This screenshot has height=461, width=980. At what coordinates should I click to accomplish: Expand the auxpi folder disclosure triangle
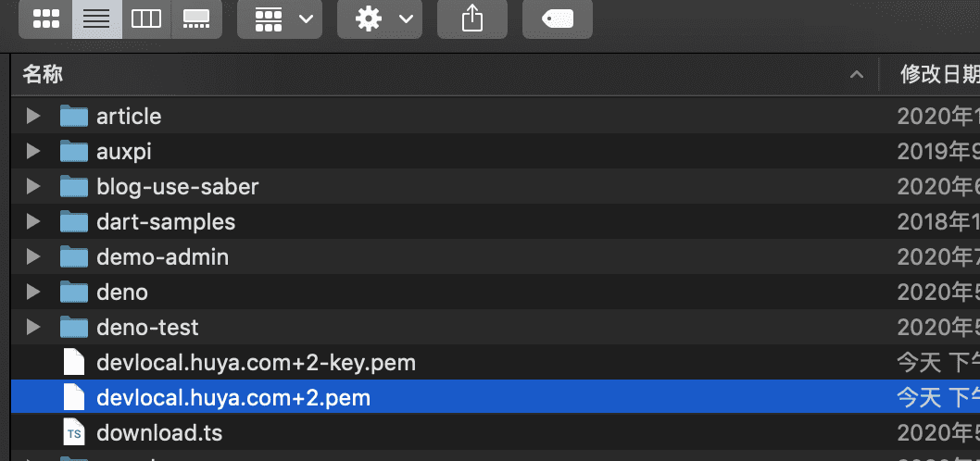[x=33, y=152]
